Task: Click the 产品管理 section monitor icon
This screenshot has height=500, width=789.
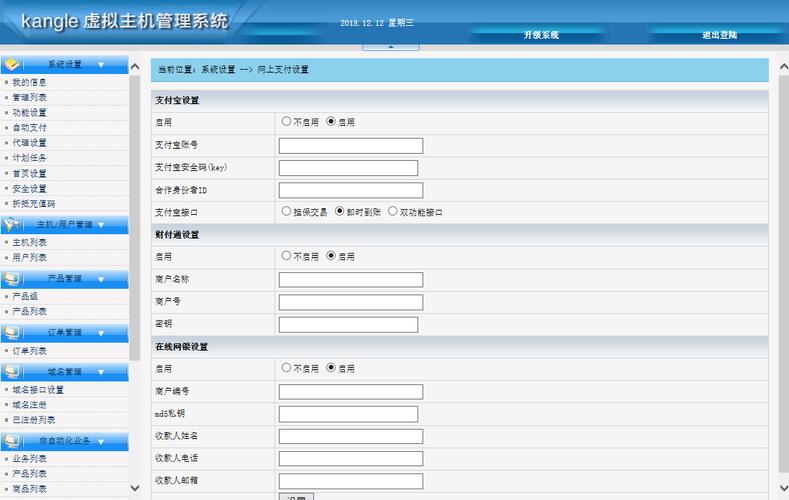Action: [x=12, y=278]
